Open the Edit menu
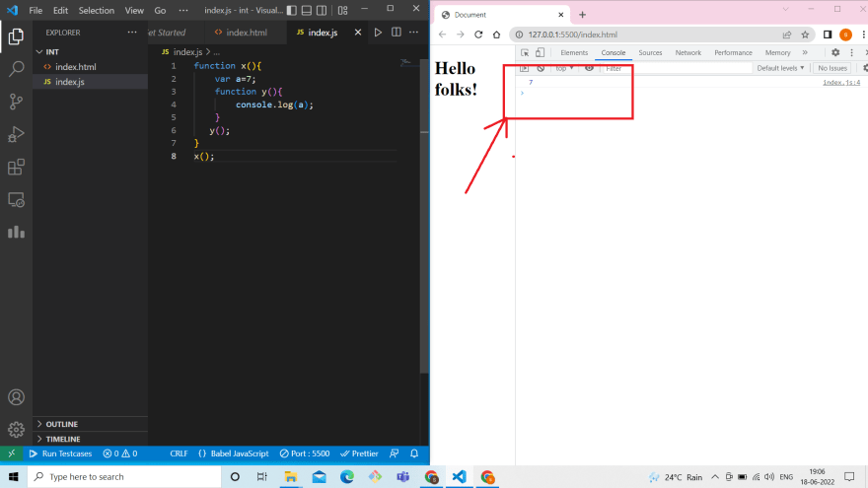868x488 pixels. [x=60, y=11]
